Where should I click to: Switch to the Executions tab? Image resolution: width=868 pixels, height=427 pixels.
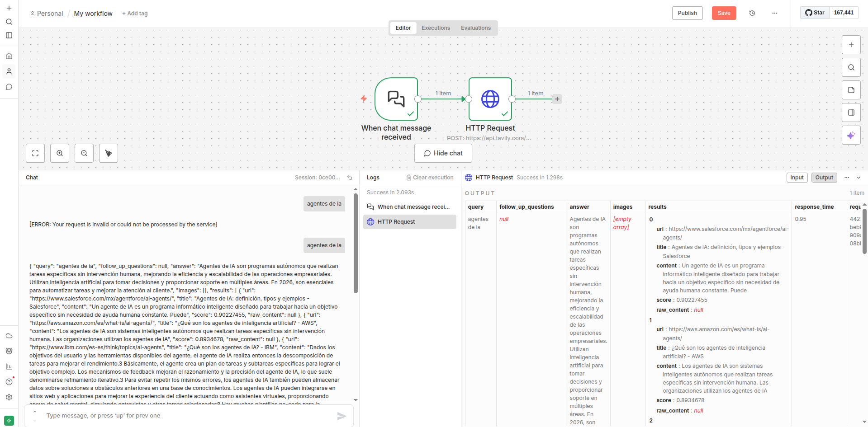pyautogui.click(x=436, y=28)
